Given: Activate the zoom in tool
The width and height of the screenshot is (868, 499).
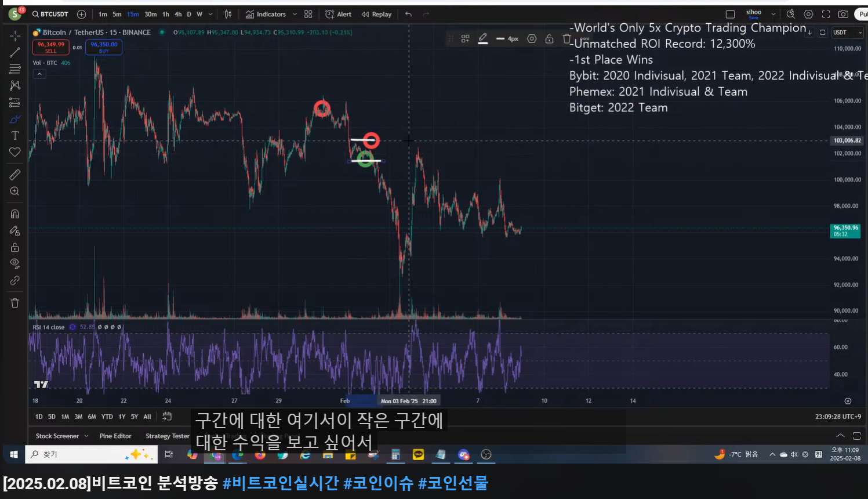Looking at the screenshot, I should click(15, 191).
